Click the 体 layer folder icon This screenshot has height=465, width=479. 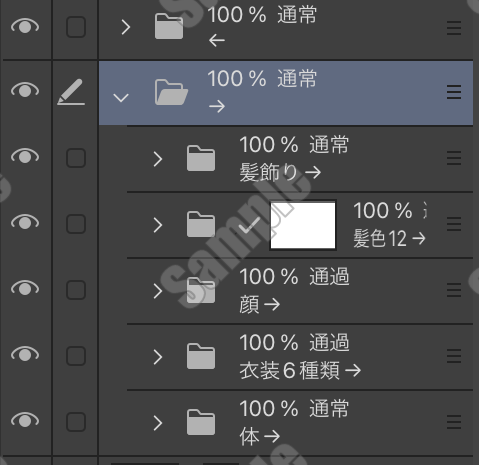coord(201,422)
